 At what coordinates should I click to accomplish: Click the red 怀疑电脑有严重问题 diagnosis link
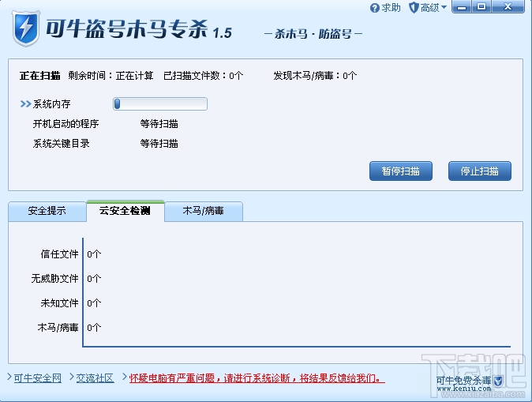257,378
